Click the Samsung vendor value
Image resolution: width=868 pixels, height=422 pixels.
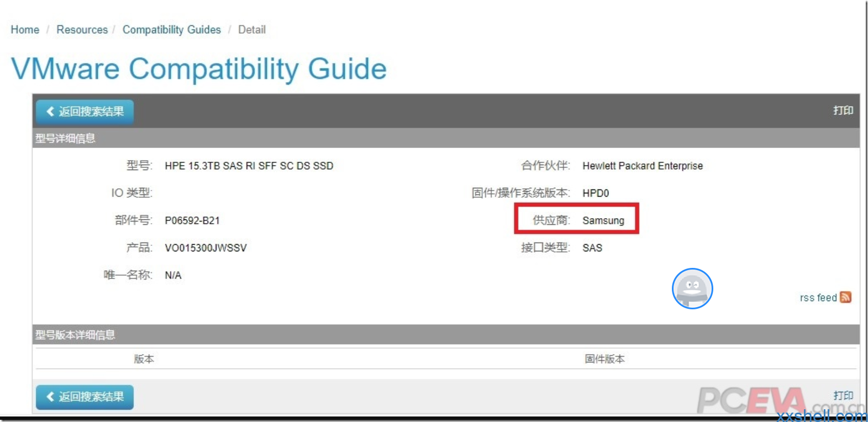(x=603, y=220)
